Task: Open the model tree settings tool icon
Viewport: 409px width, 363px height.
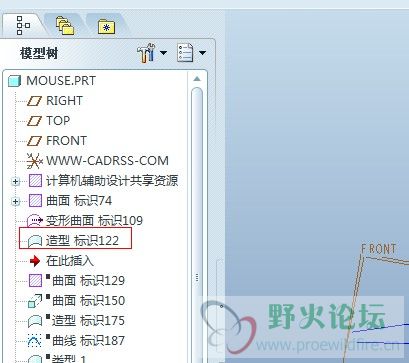Action: 146,53
